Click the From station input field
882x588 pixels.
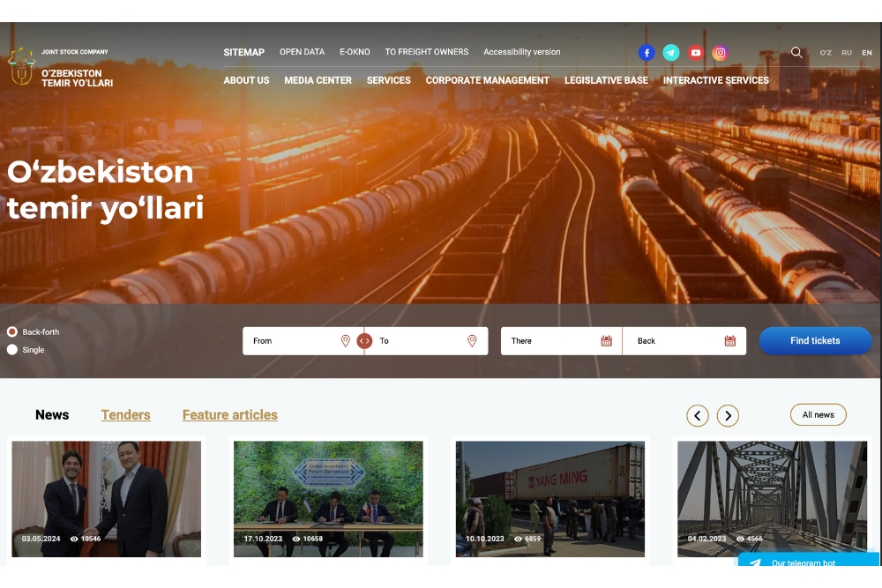click(295, 341)
